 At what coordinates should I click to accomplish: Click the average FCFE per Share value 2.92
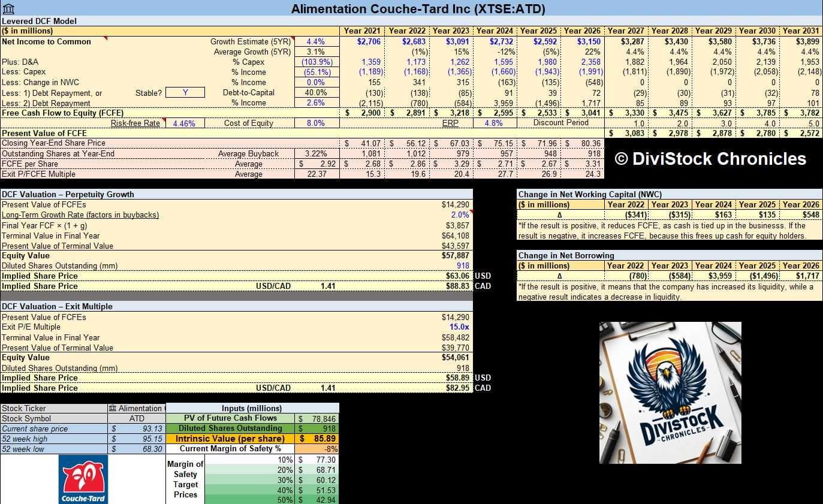point(316,164)
